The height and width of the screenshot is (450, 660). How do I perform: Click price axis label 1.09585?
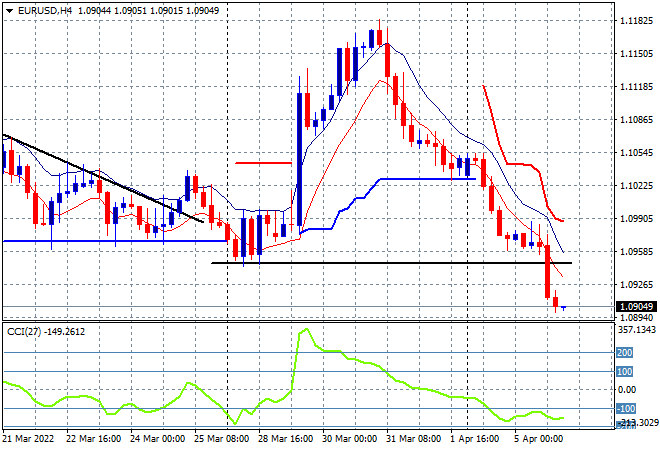636,252
